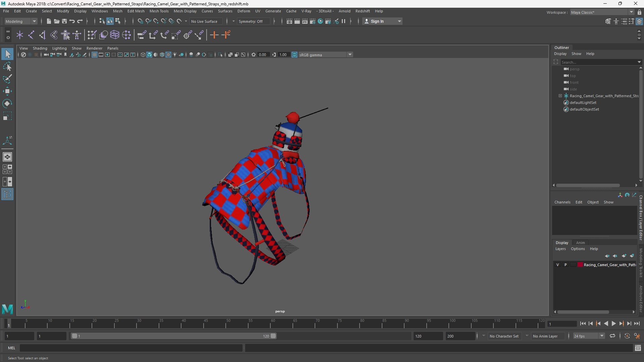
Task: Enable Snap to grids magnet icon
Action: click(x=140, y=21)
